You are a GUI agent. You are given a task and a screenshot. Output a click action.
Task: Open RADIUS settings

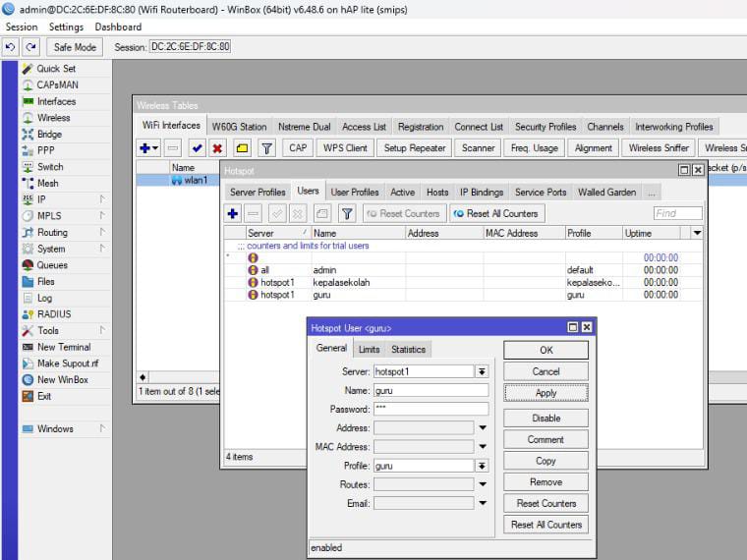click(x=54, y=314)
